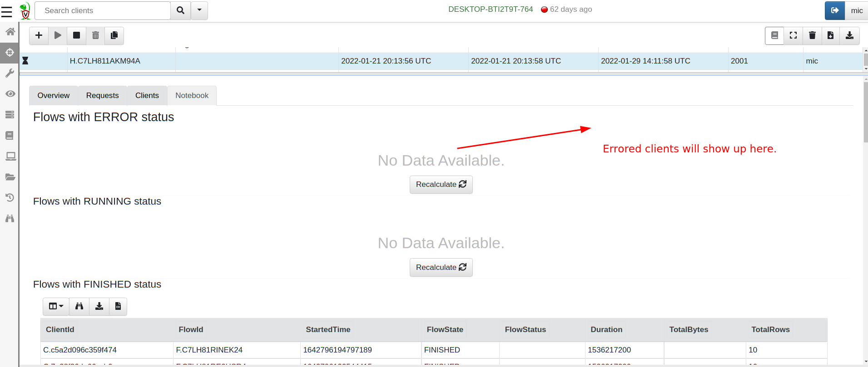Click inside the Search clients field
The width and height of the screenshot is (868, 367).
[102, 10]
